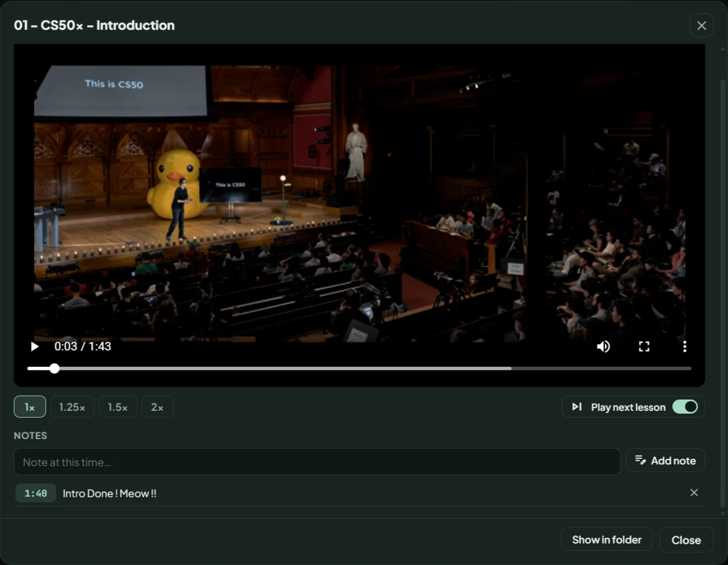Viewport: 728px width, 565px height.
Task: Click the dialog's vertical scrollbar
Action: [723, 294]
